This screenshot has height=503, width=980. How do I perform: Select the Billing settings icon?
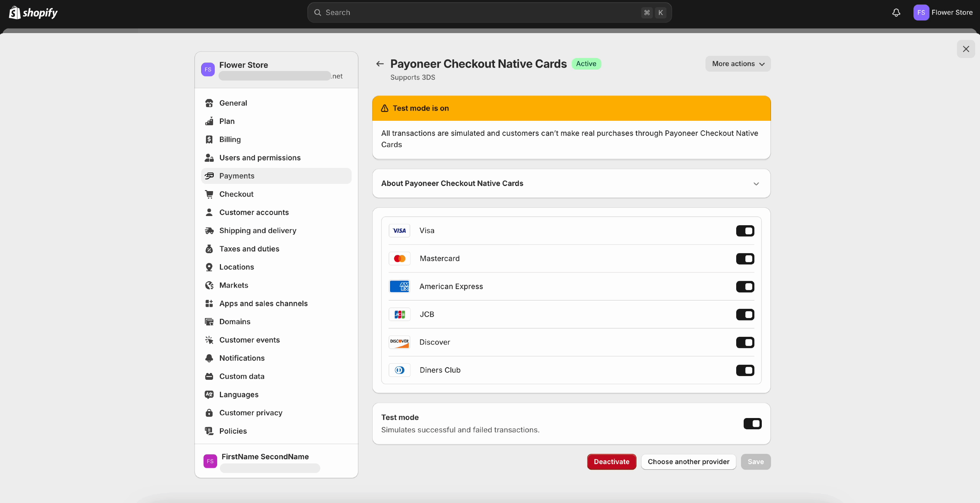[x=210, y=139]
